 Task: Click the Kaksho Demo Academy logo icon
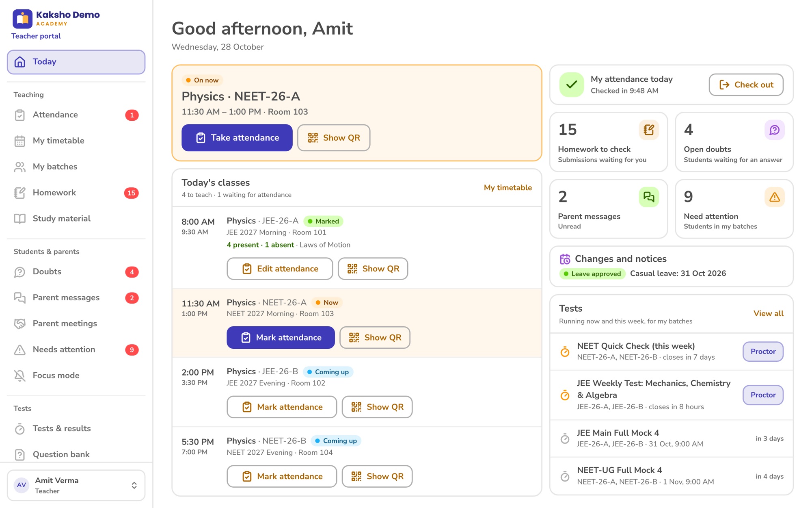[x=22, y=19]
